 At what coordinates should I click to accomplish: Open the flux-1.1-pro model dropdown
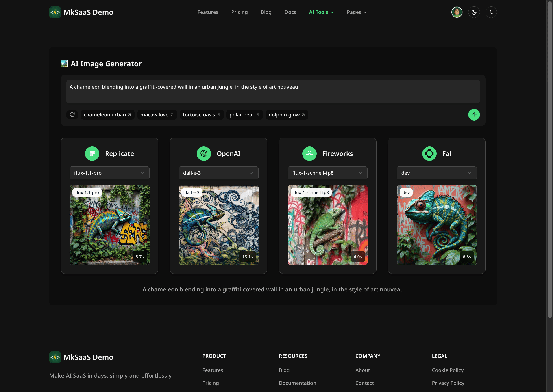109,173
